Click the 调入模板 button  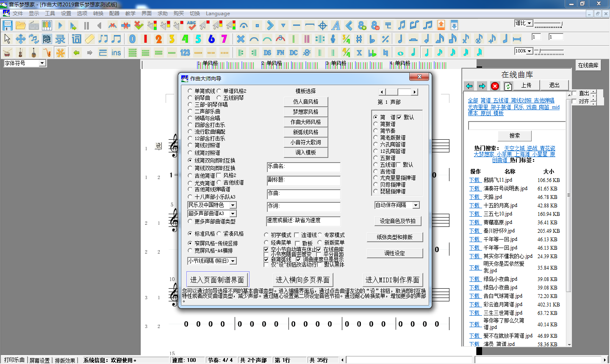click(x=305, y=152)
